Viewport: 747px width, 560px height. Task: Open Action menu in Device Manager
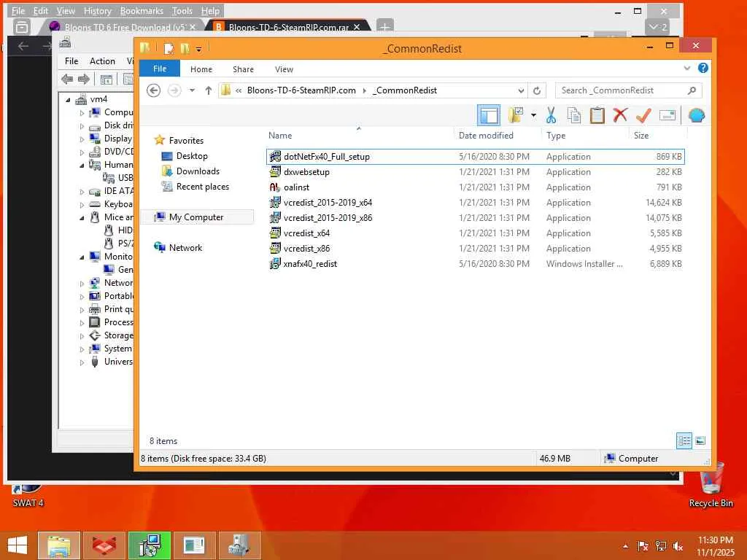[102, 61]
